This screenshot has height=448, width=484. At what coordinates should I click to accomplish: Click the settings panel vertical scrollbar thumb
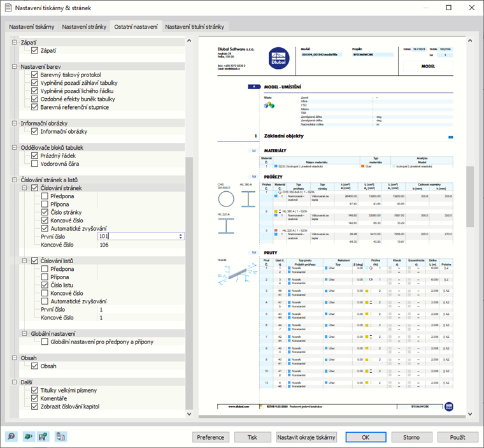click(x=189, y=283)
